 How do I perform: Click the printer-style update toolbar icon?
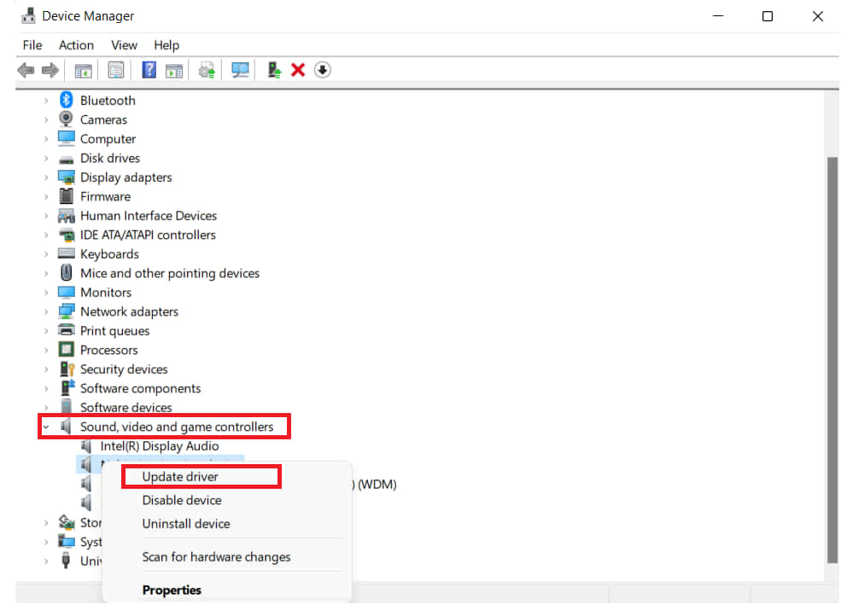click(x=207, y=70)
